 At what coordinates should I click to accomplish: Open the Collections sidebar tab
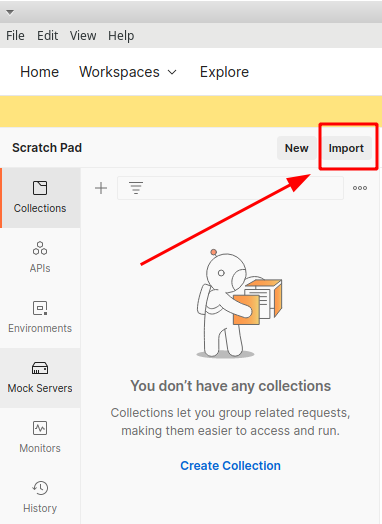pyautogui.click(x=40, y=198)
